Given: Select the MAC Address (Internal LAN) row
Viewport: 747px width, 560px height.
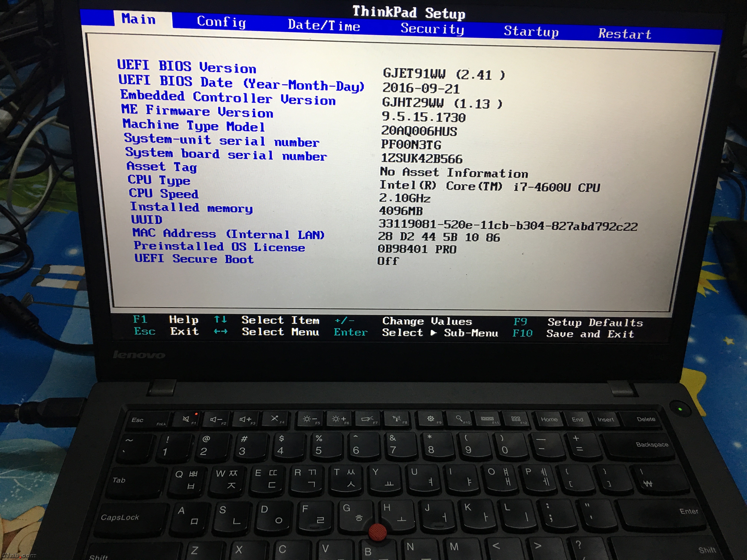Looking at the screenshot, I should (x=228, y=234).
